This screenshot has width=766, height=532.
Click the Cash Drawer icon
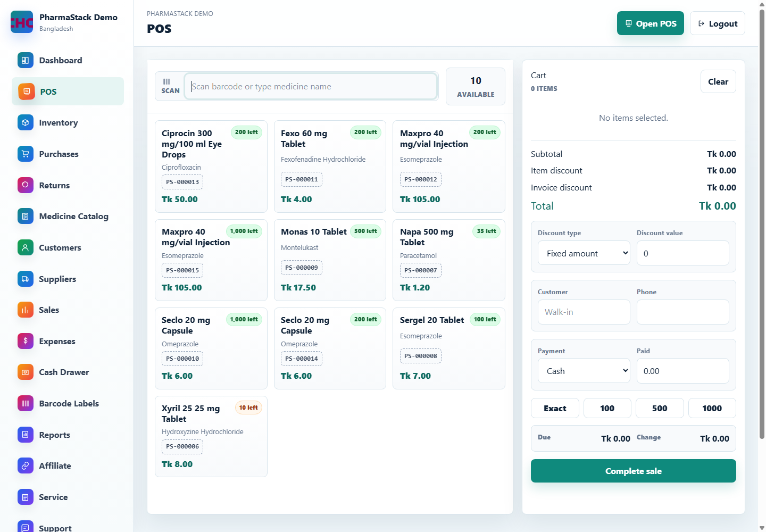(x=25, y=372)
